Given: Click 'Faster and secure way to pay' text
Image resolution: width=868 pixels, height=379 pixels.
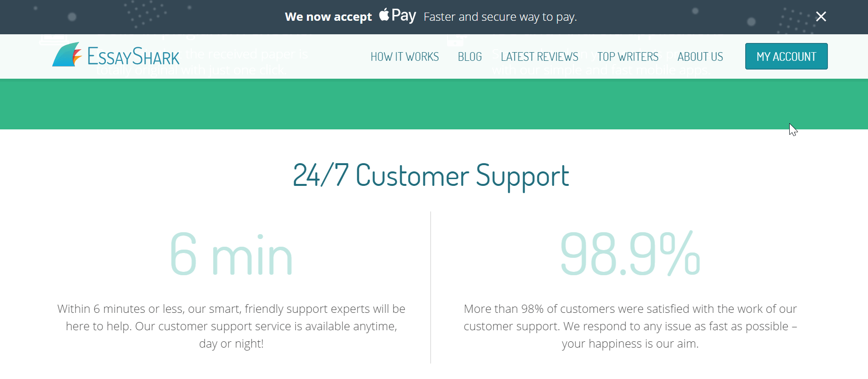Looking at the screenshot, I should pyautogui.click(x=500, y=17).
